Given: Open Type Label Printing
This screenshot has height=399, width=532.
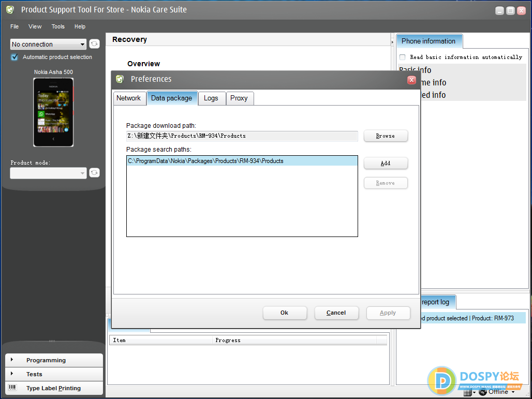Looking at the screenshot, I should click(x=54, y=388).
